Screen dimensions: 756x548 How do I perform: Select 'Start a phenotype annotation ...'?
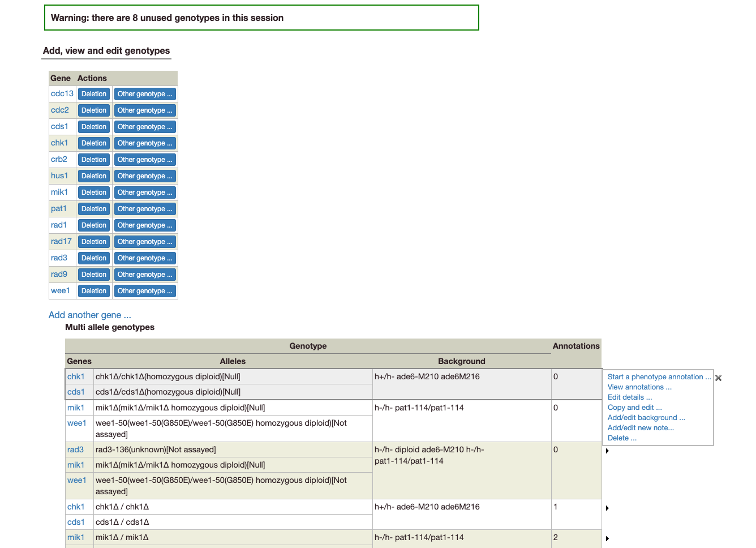click(x=659, y=376)
